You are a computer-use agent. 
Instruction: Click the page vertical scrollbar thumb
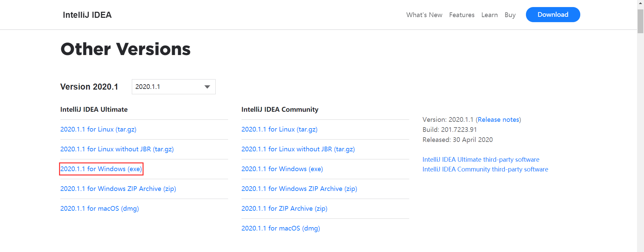coord(640,21)
